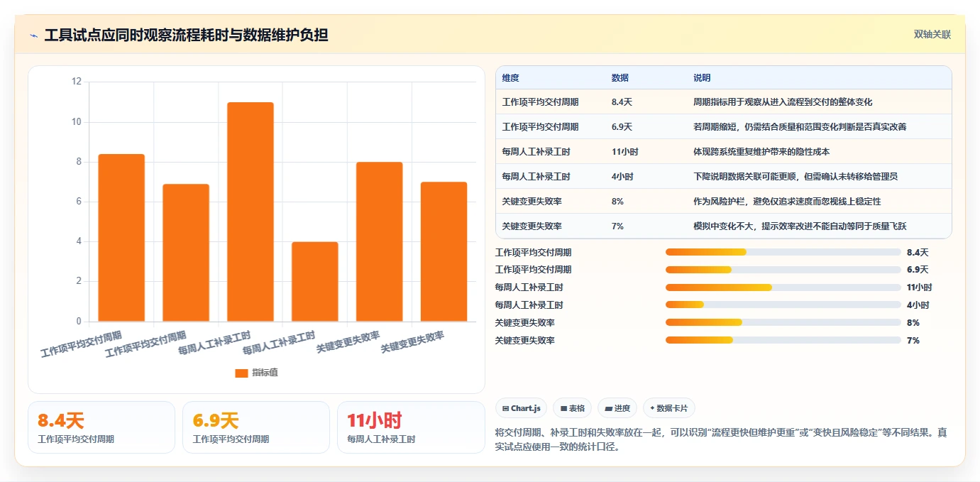
Task: Click the progress bar labeled 8.4天
Action: point(783,252)
